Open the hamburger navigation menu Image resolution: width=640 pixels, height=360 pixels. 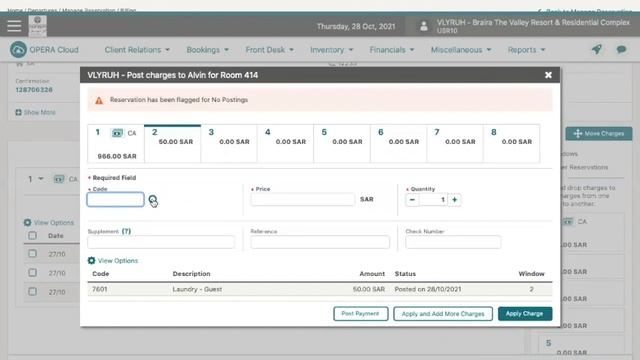tap(14, 26)
